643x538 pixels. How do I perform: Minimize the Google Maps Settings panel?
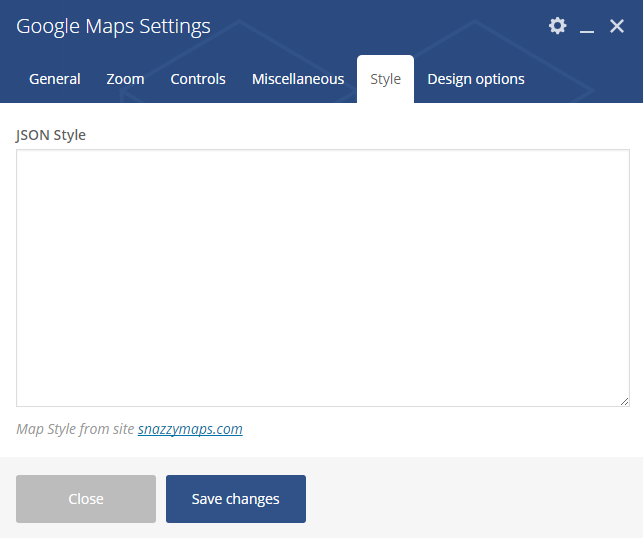[587, 26]
